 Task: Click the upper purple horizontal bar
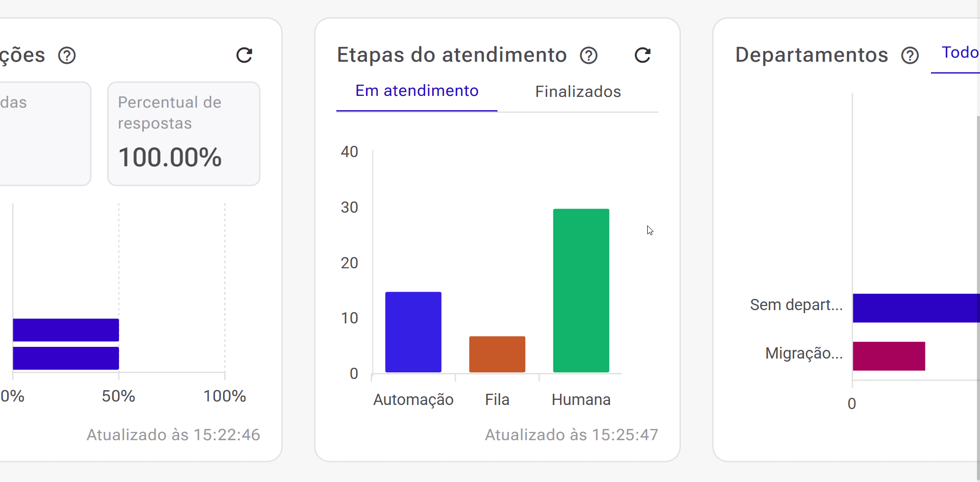point(66,330)
